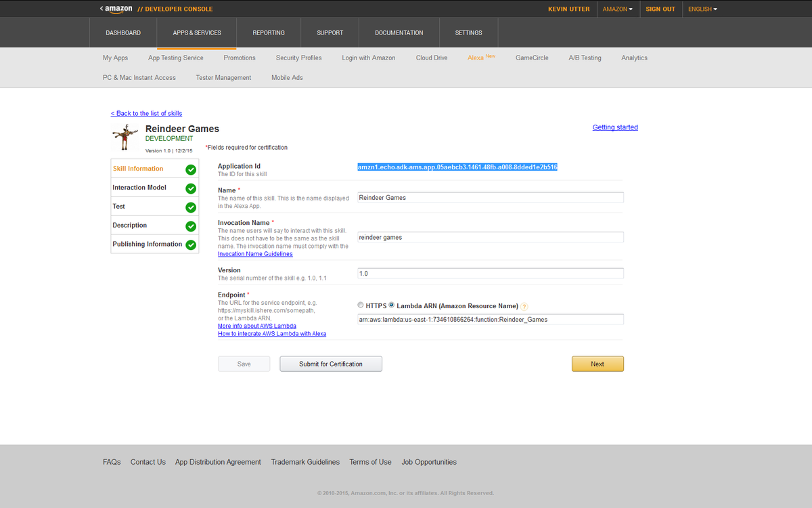812x508 pixels.
Task: Click the Lambda ARN help question icon
Action: coord(524,307)
